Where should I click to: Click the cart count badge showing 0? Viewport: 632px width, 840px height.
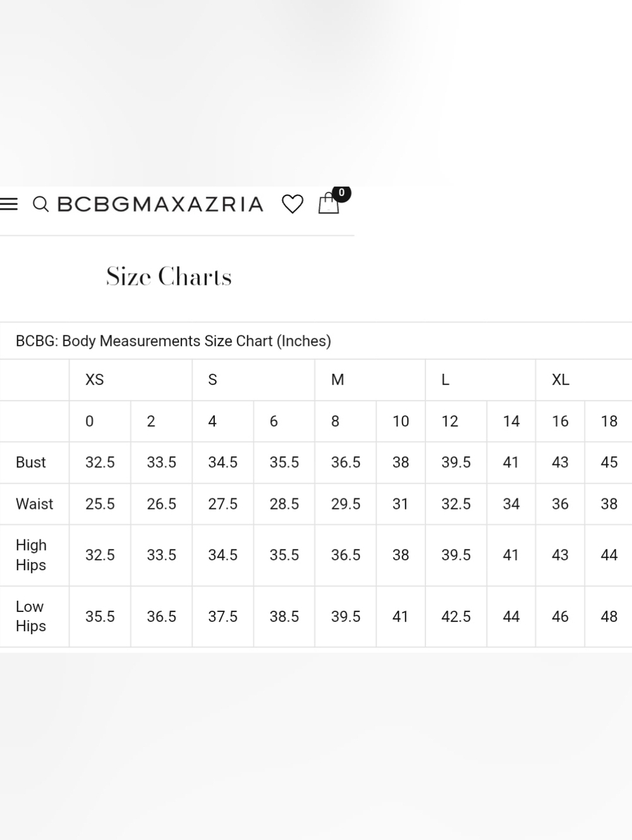point(341,193)
